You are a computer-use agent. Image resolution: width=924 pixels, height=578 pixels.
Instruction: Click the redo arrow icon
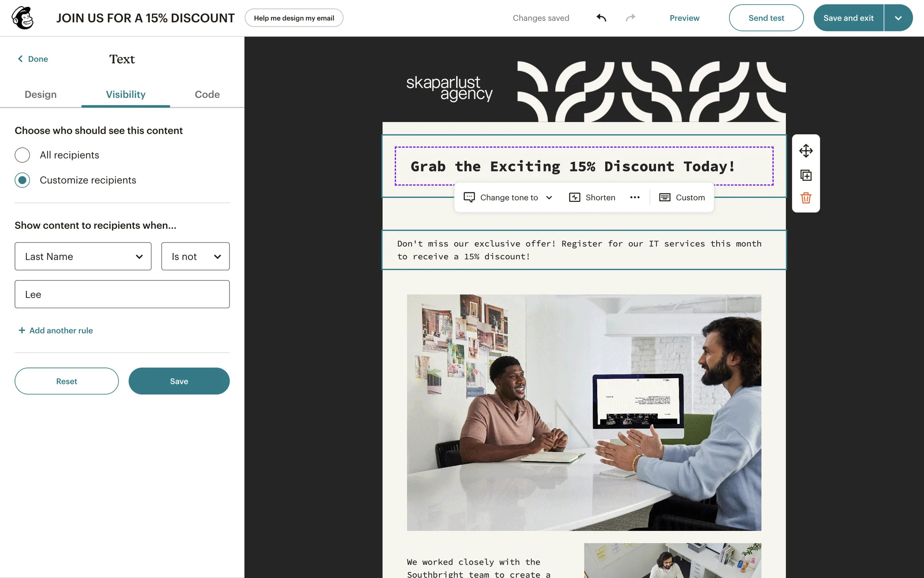[x=630, y=18]
